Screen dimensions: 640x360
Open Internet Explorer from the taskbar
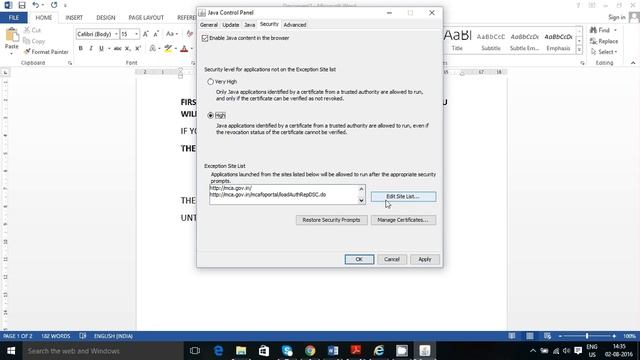pos(379,351)
